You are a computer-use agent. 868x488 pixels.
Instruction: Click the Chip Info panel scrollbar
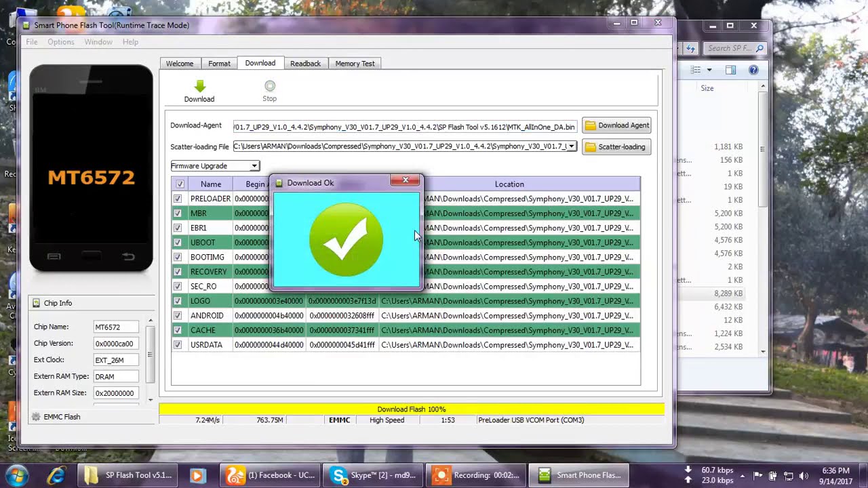coord(151,359)
